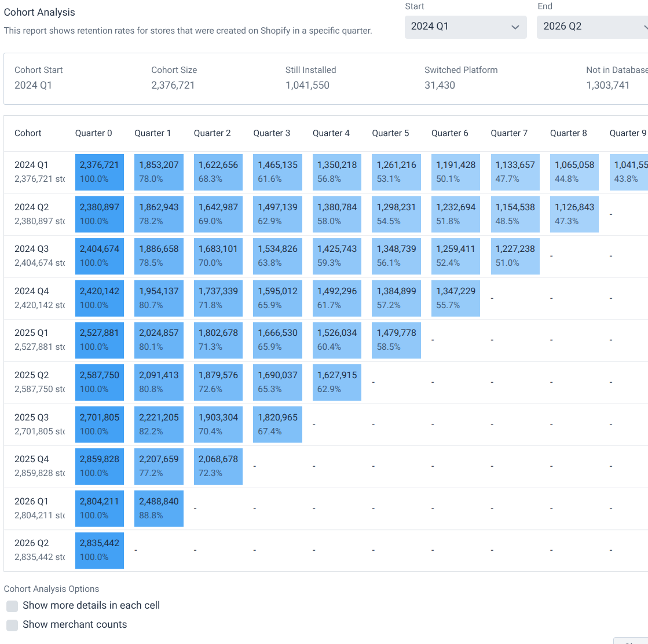Click the Still Installed value 1,041,550
The width and height of the screenshot is (648, 644).
pyautogui.click(x=307, y=85)
